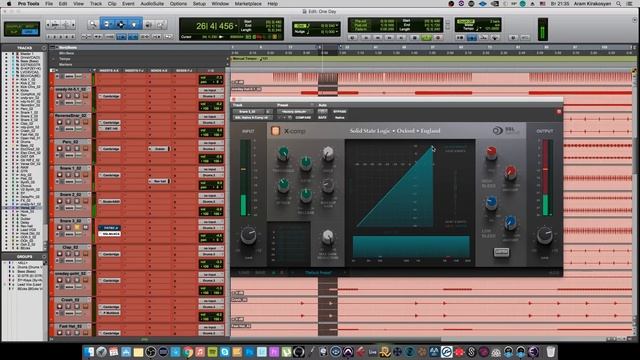Open the Track menu
Image resolution: width=640 pixels, height=360 pixels.
click(96, 4)
